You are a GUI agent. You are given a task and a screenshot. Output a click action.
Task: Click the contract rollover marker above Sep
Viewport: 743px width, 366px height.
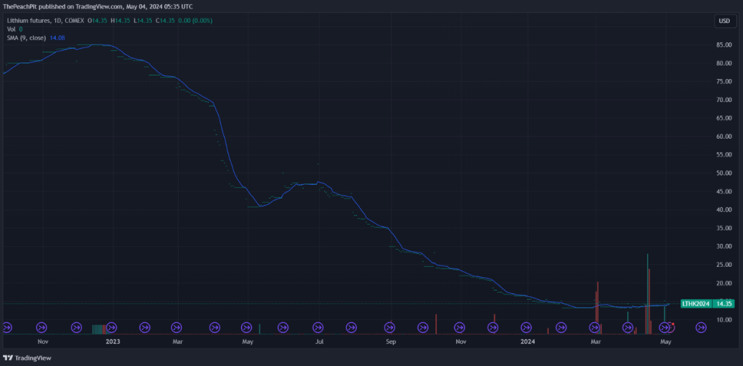tap(390, 327)
